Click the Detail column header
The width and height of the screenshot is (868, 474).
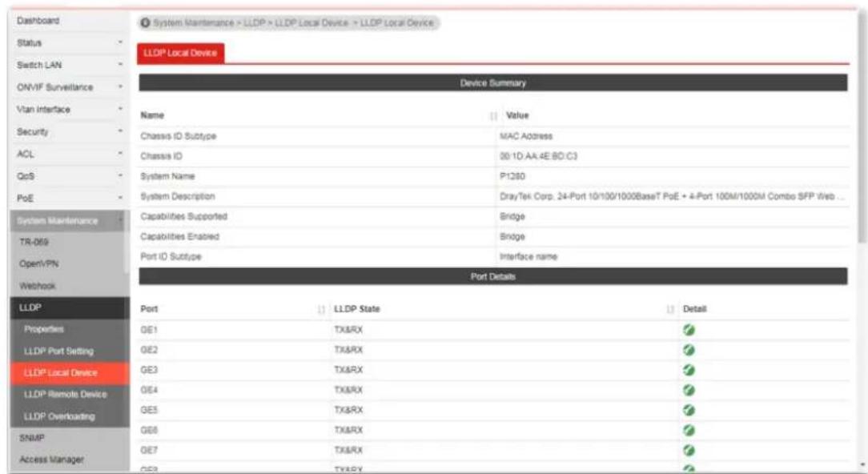click(695, 309)
